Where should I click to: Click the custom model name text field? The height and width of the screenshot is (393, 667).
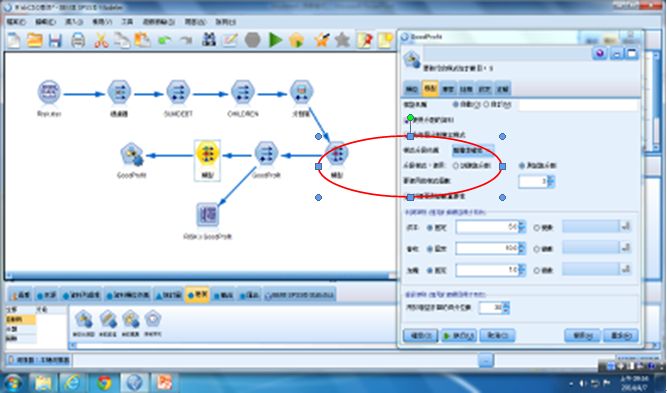579,105
